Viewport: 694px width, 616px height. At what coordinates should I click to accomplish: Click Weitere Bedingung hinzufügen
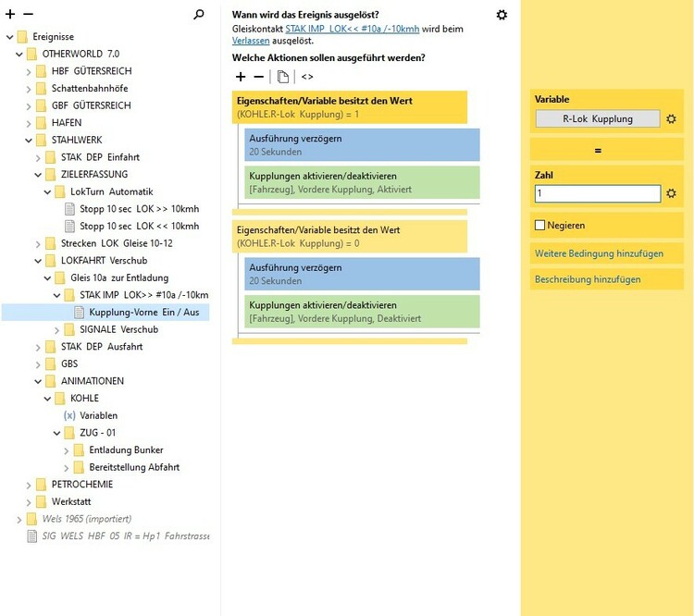(x=599, y=253)
